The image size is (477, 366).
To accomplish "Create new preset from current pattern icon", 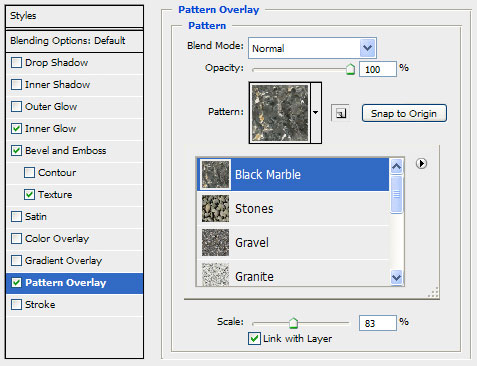I will pos(340,113).
